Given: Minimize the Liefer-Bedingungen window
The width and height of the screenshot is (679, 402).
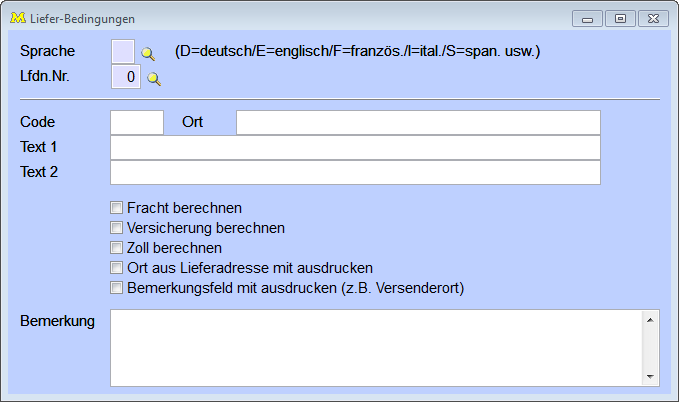Looking at the screenshot, I should click(588, 18).
